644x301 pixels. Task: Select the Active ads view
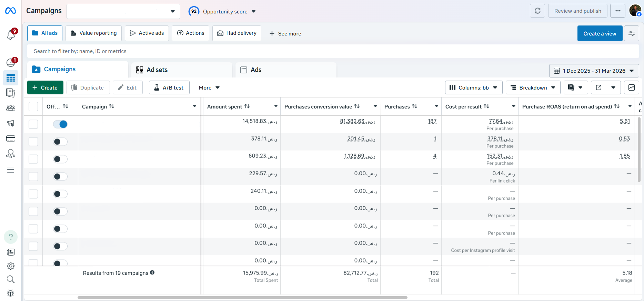coord(147,33)
